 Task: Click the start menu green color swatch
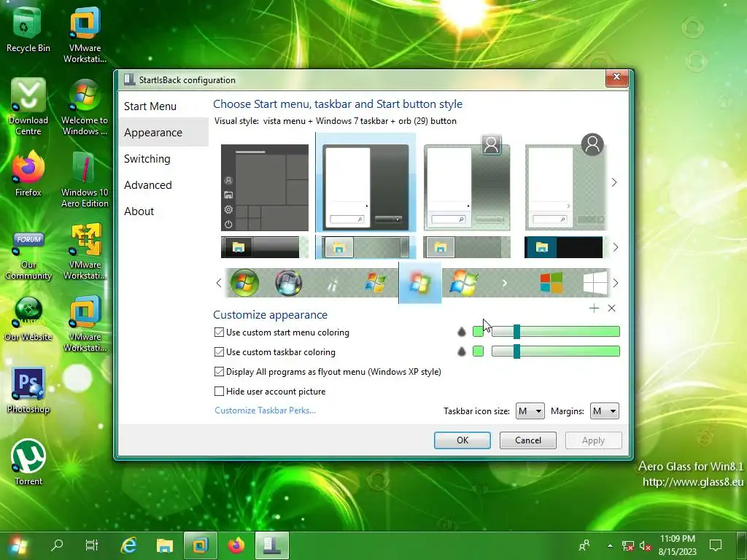479,332
